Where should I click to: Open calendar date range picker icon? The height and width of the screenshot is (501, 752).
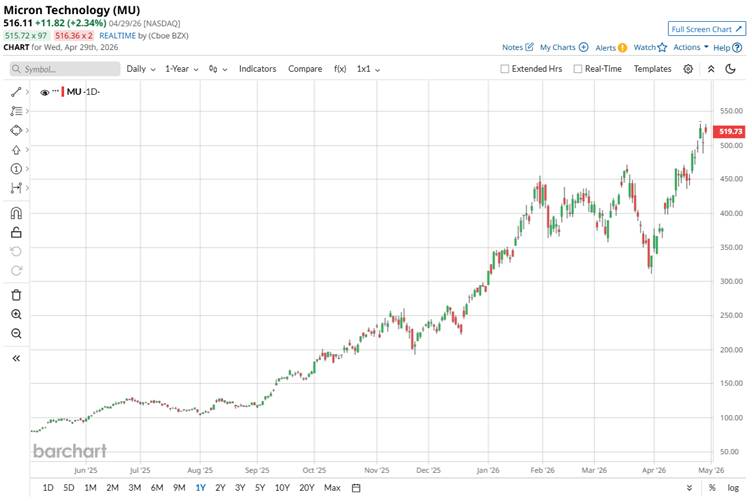(356, 488)
